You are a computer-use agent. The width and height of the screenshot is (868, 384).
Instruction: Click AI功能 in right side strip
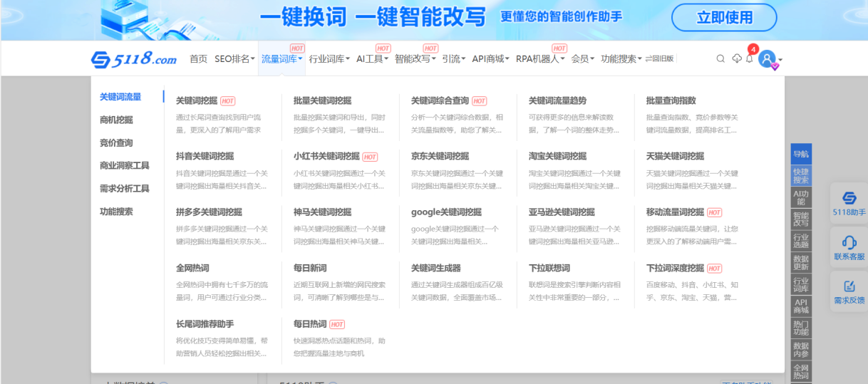[801, 197]
